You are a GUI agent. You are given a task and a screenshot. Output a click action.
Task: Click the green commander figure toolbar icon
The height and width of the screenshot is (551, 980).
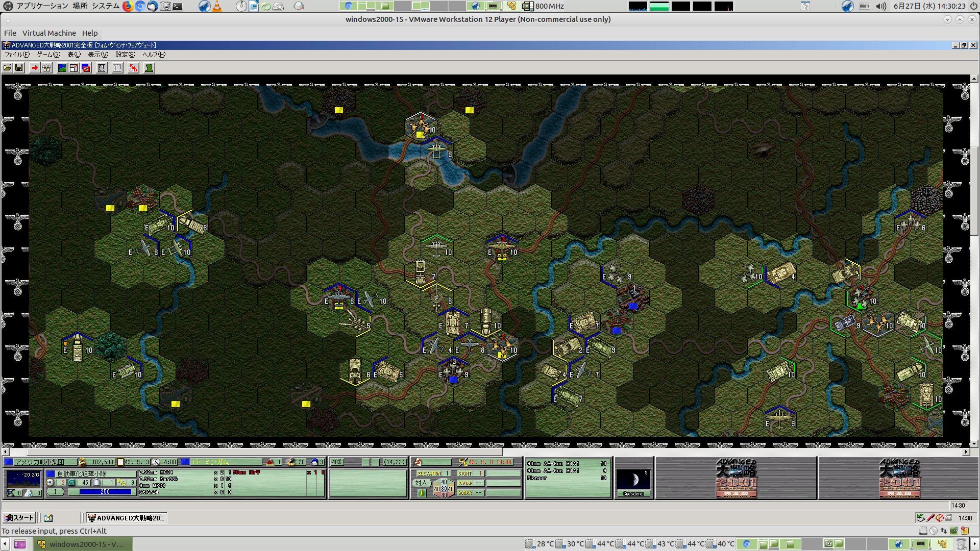(149, 68)
